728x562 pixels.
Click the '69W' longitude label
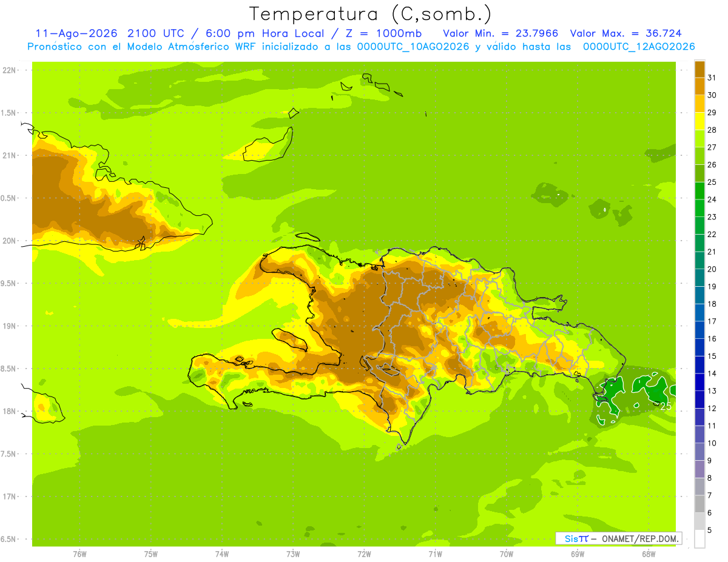577,554
